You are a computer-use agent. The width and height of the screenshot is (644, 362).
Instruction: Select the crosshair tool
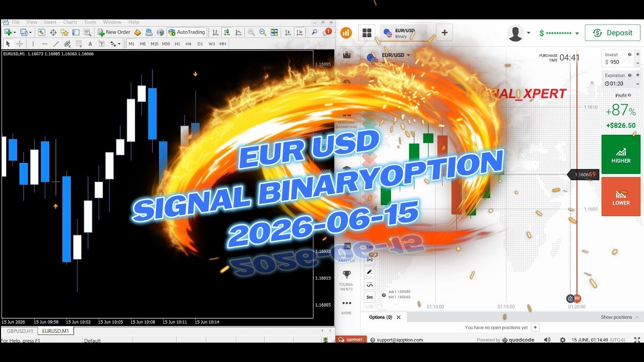20,44
